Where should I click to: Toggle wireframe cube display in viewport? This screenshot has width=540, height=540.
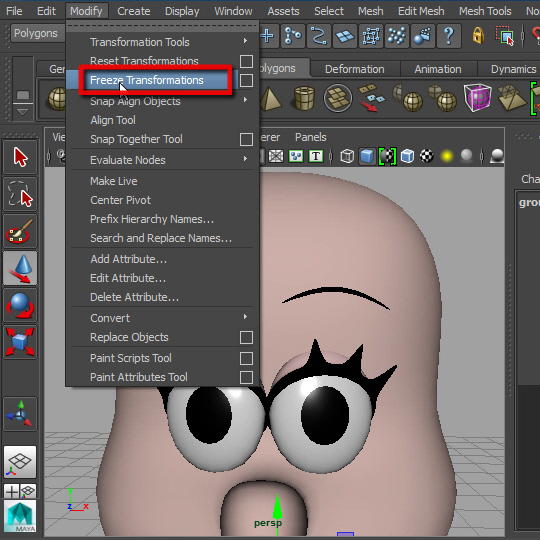tap(347, 156)
